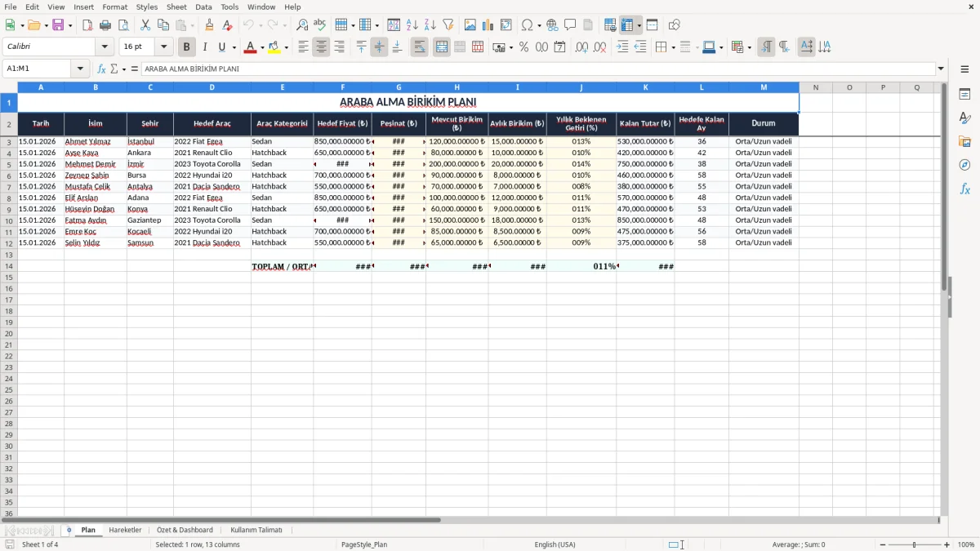Viewport: 980px width, 551px height.
Task: Expand the Font Name dropdown
Action: click(105, 47)
